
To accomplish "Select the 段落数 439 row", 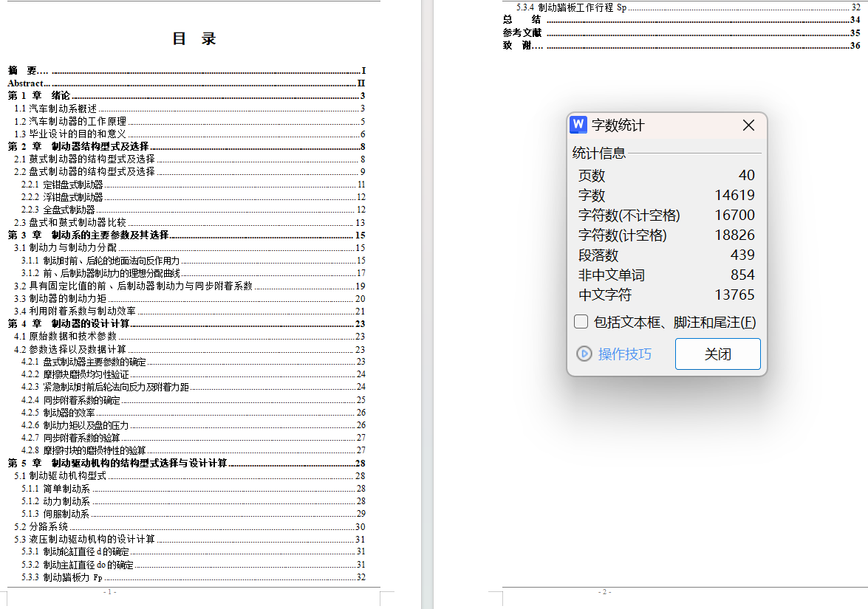I will pyautogui.click(x=666, y=255).
